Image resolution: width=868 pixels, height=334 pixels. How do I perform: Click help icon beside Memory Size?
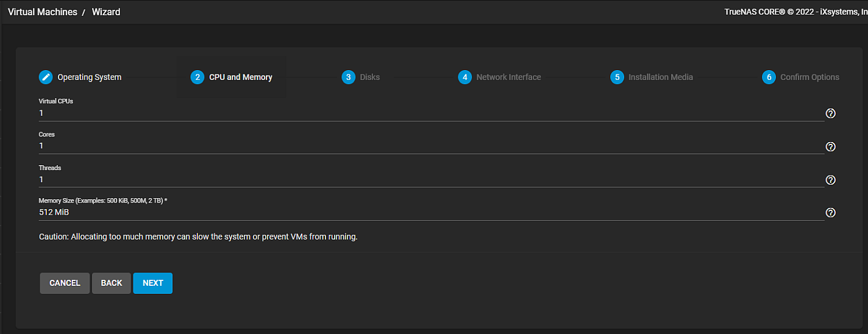click(830, 213)
